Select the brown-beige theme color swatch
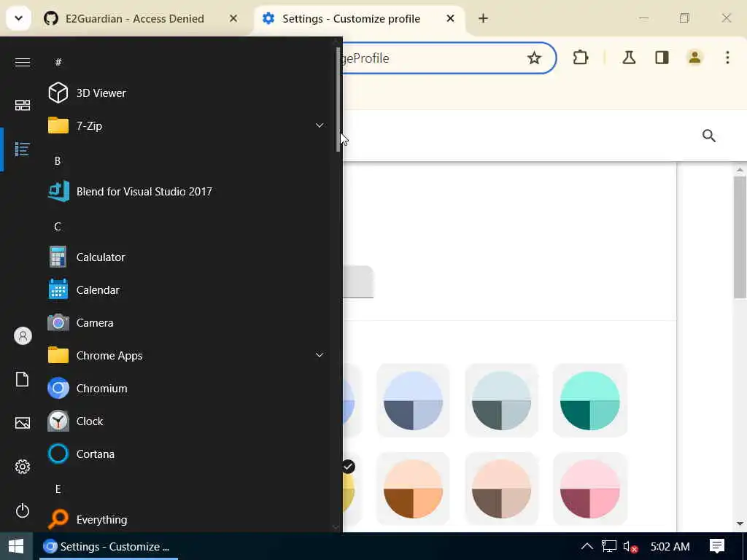The height and width of the screenshot is (560, 747). click(501, 489)
